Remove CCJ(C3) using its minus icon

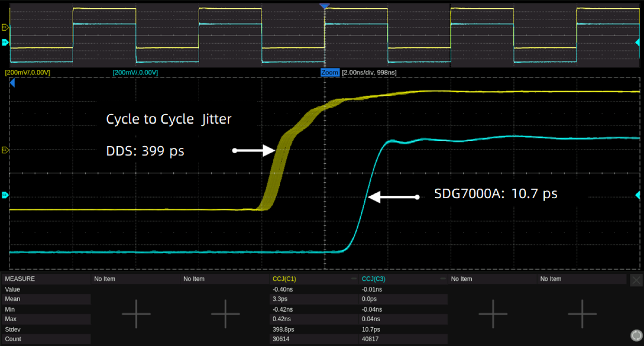pos(443,279)
